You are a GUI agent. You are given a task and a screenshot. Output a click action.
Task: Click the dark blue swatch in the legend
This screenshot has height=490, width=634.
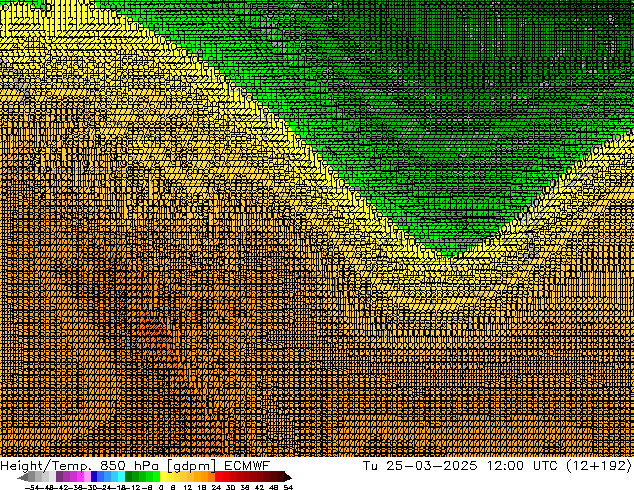94,477
